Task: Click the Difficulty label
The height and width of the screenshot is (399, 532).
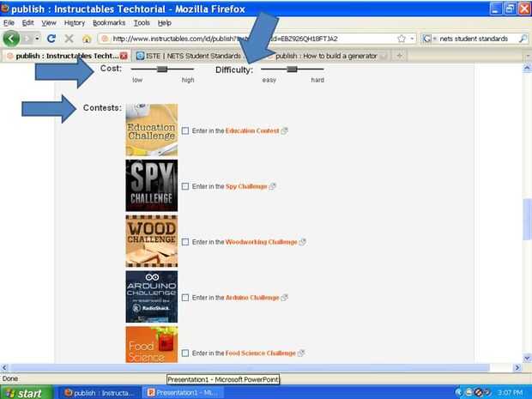Action: (x=234, y=70)
